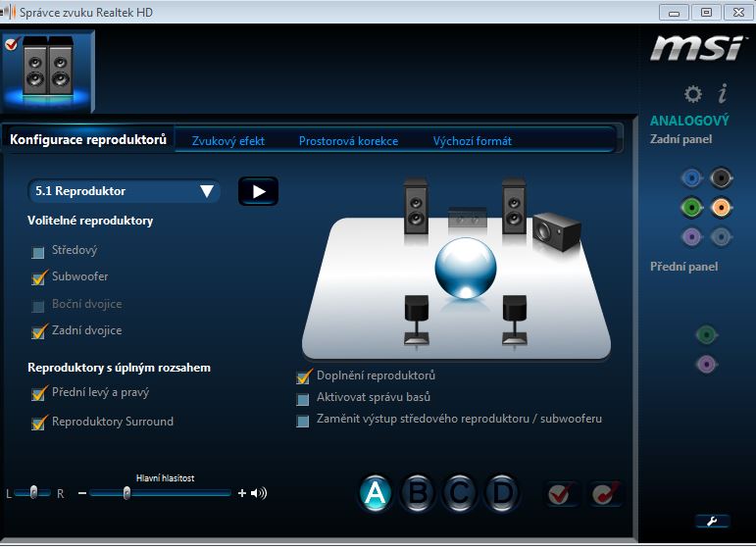Image resolution: width=756 pixels, height=549 pixels.
Task: Switch to Zvukový efekt tab
Action: 228,141
